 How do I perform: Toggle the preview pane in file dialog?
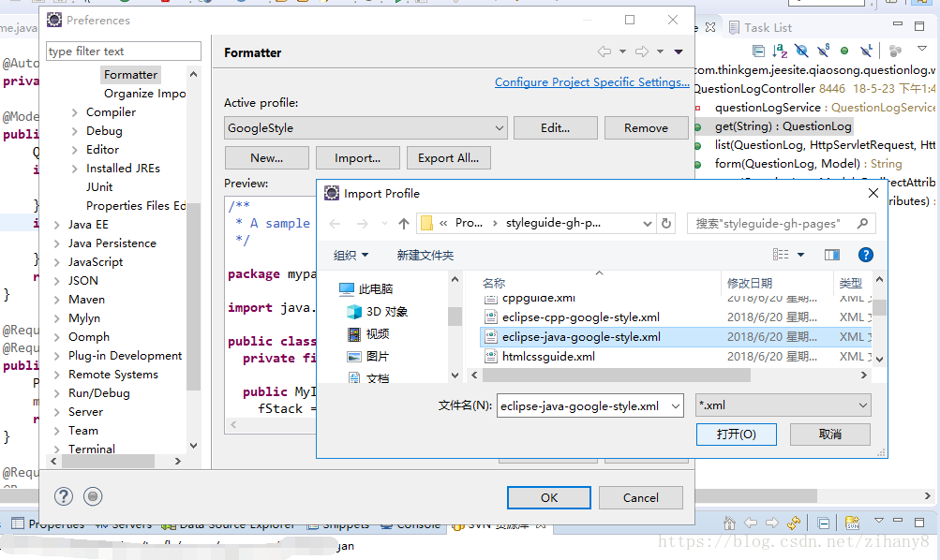coord(832,255)
